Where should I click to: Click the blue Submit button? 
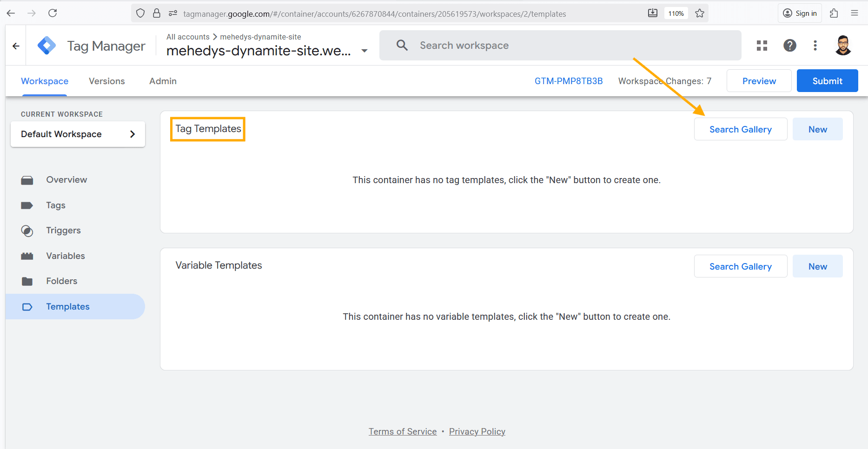pyautogui.click(x=828, y=81)
